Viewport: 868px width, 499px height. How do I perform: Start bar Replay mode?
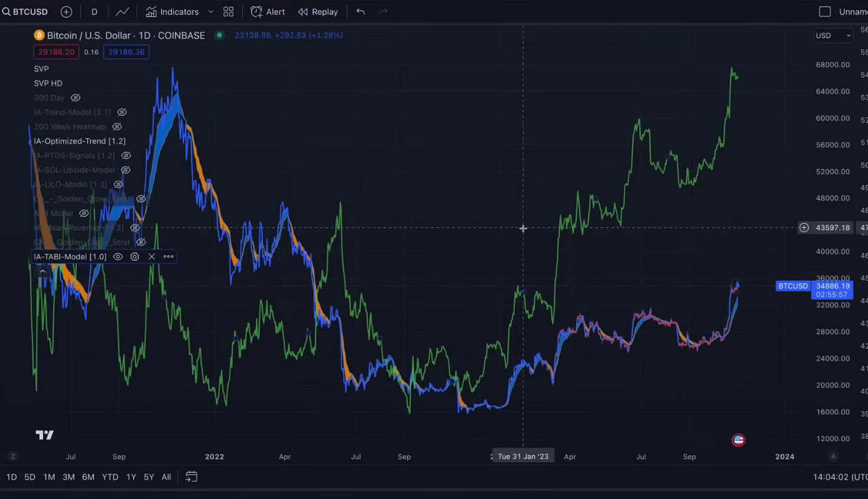click(318, 11)
